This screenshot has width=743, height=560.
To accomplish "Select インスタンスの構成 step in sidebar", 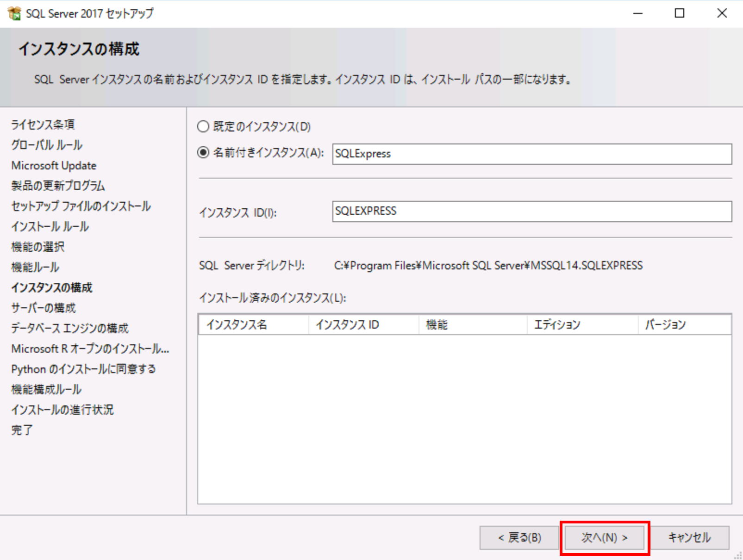I will coord(52,287).
